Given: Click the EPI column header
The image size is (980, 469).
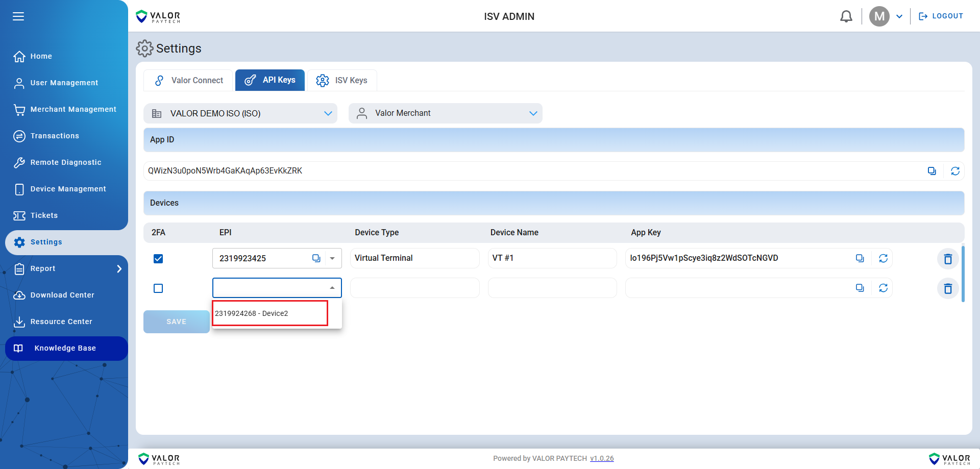Looking at the screenshot, I should pos(225,233).
